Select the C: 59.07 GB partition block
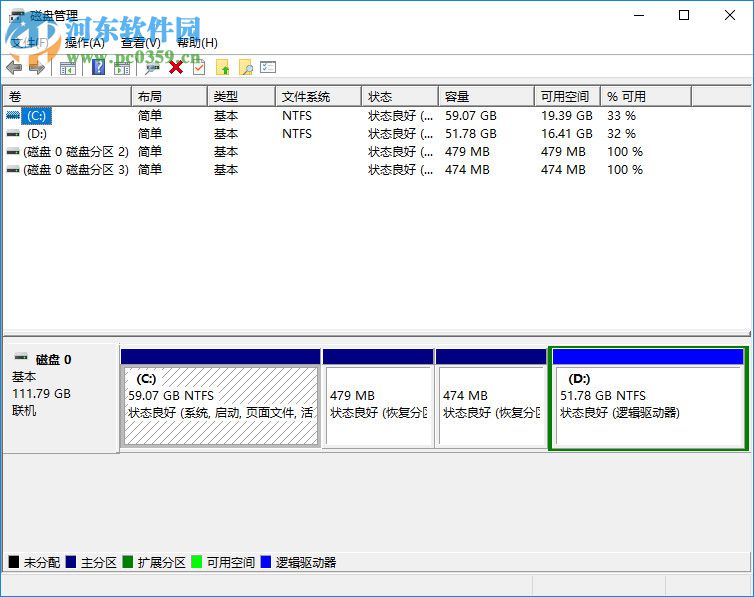 221,398
